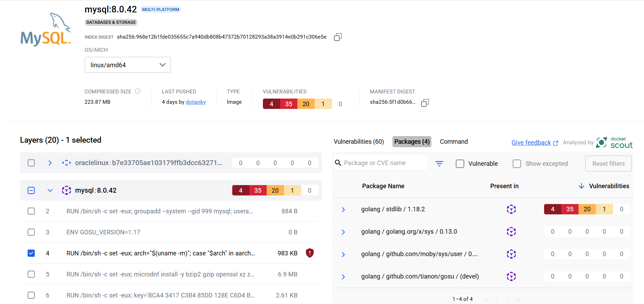
Task: Click the microdnf install layer 5 command text
Action: point(161,274)
